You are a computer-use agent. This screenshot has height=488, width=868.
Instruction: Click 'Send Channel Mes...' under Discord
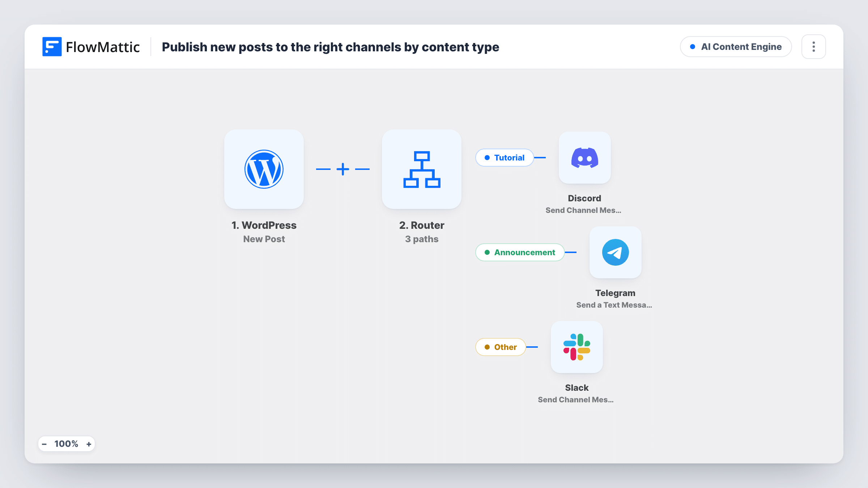583,210
